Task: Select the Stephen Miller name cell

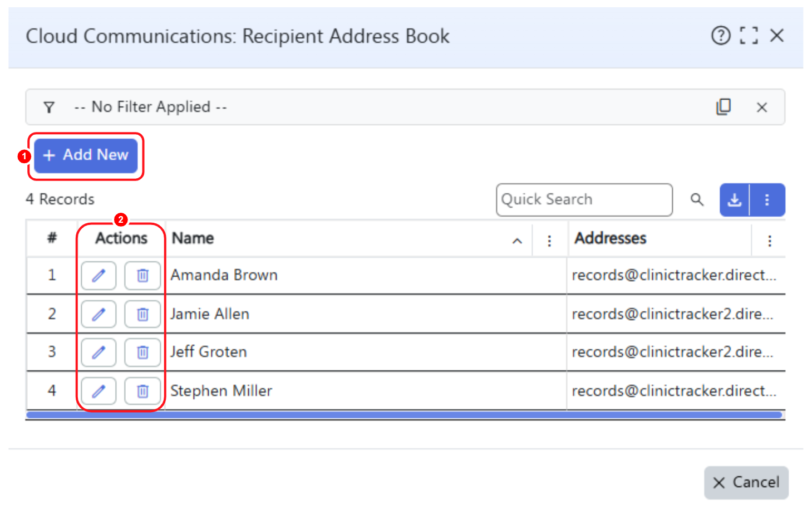Action: click(x=366, y=391)
